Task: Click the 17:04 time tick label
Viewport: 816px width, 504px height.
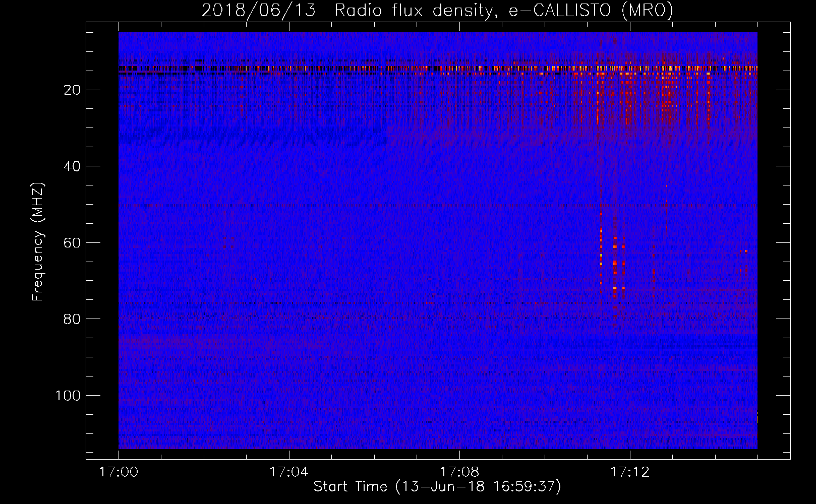Action: click(288, 472)
